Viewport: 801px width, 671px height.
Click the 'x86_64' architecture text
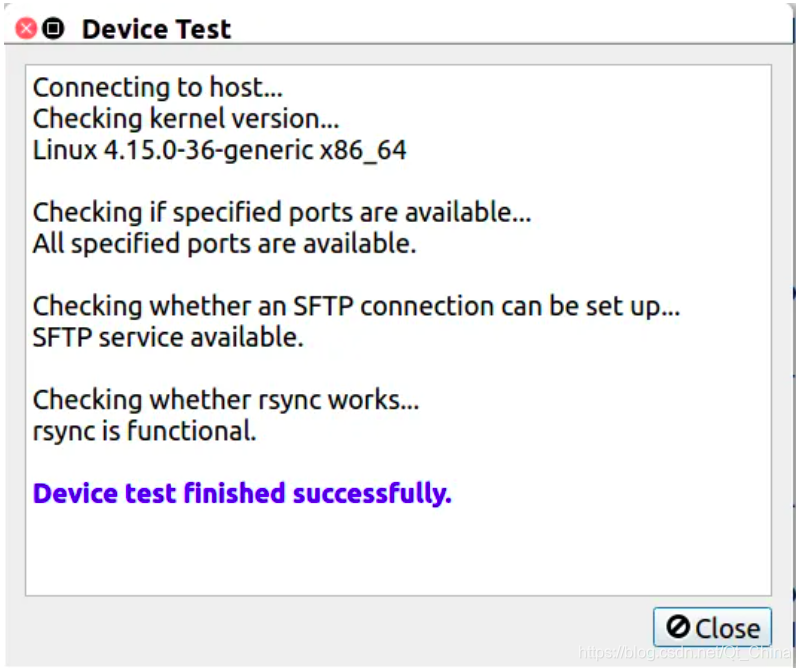[x=363, y=151]
